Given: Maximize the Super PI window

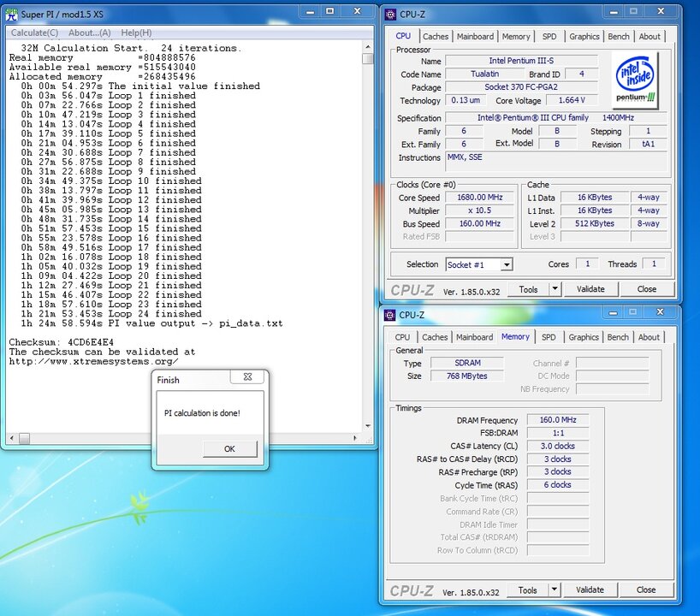Looking at the screenshot, I should (330, 11).
